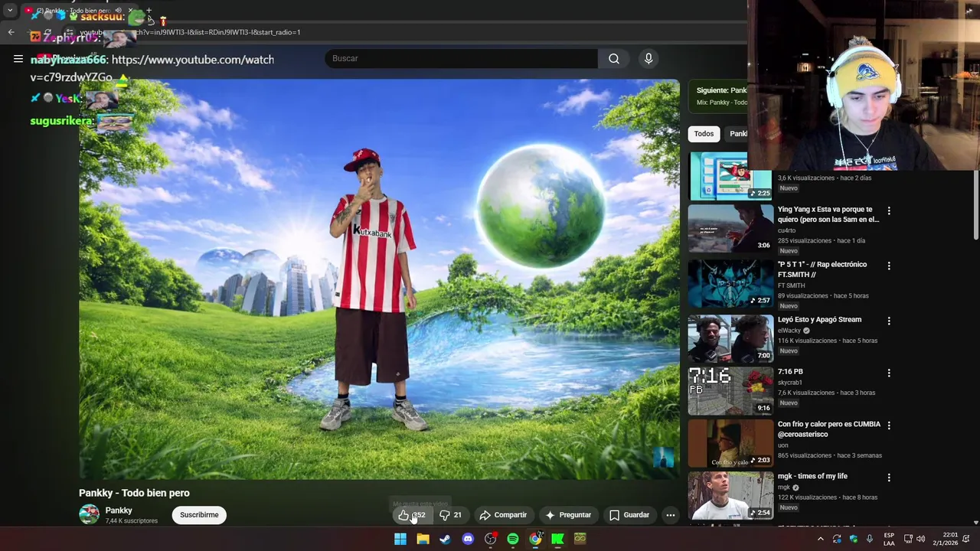Open options for mgk times of my life
This screenshot has width=980, height=551.
889,478
